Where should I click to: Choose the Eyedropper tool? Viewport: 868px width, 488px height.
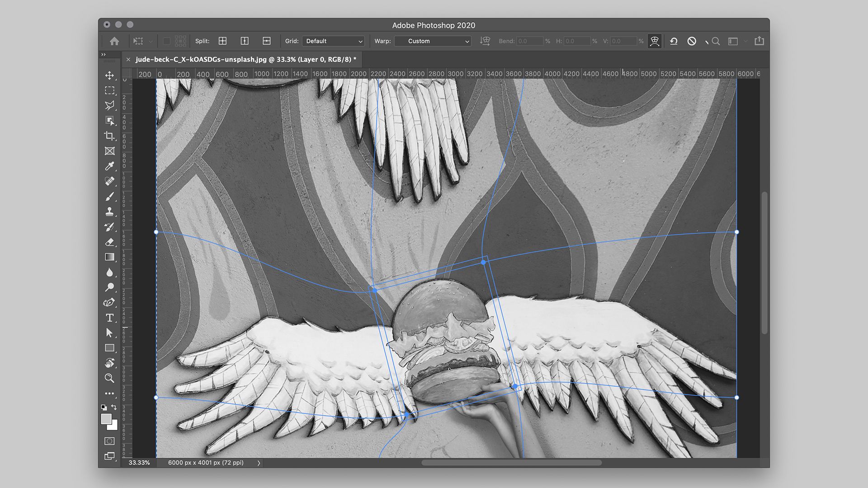coord(109,166)
